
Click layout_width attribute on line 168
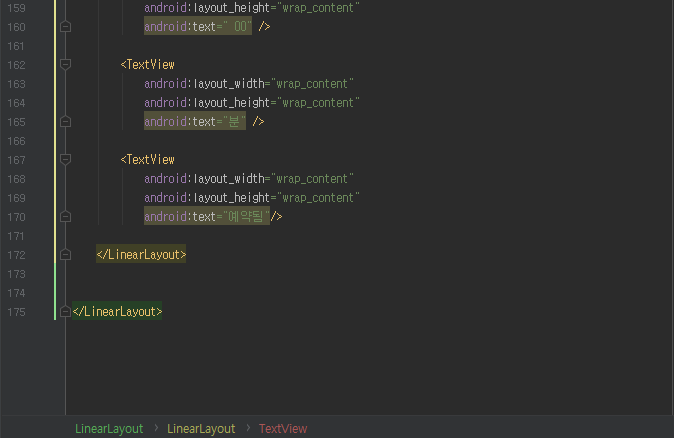(249, 178)
